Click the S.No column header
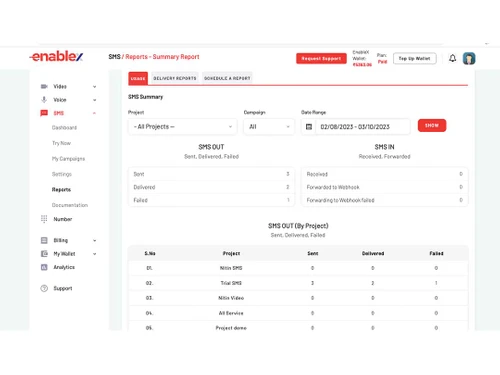Screen dimensions: 500x375 tap(150, 253)
